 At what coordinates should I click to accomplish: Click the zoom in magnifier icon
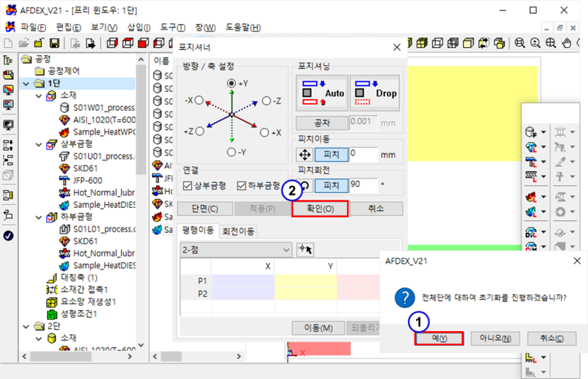[537, 43]
